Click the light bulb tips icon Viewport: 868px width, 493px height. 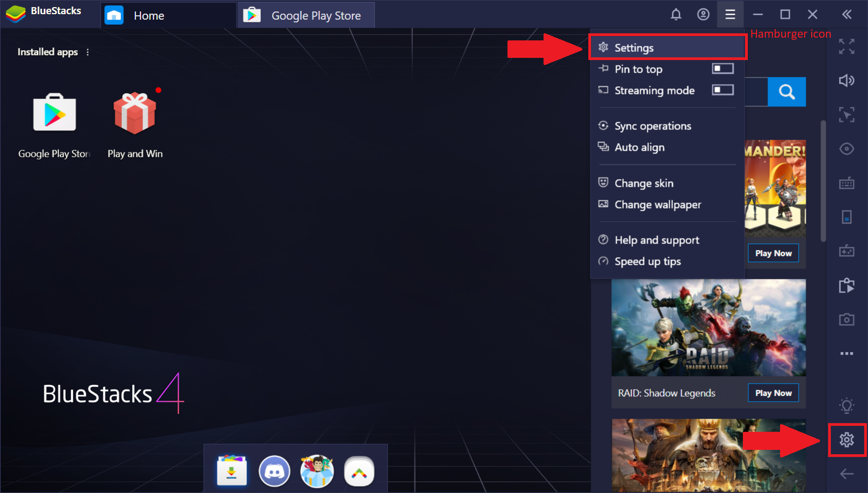coord(846,406)
